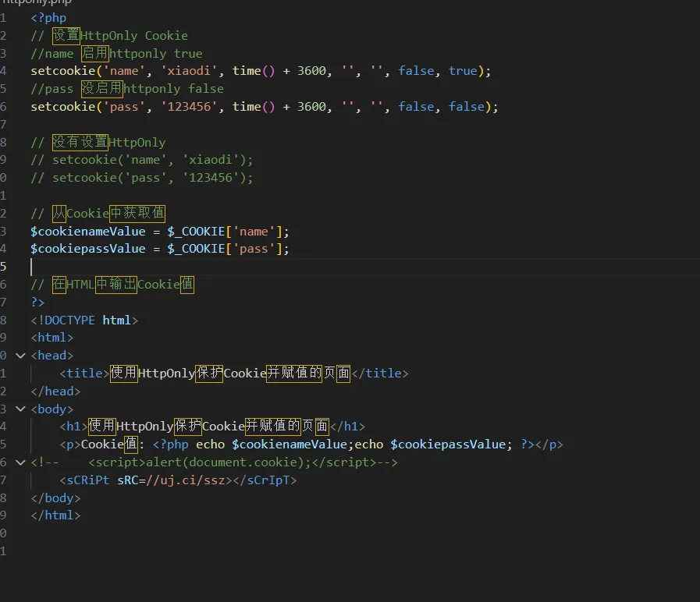Click the opening <html> tag
Image resolution: width=700 pixels, height=602 pixels.
[52, 338]
